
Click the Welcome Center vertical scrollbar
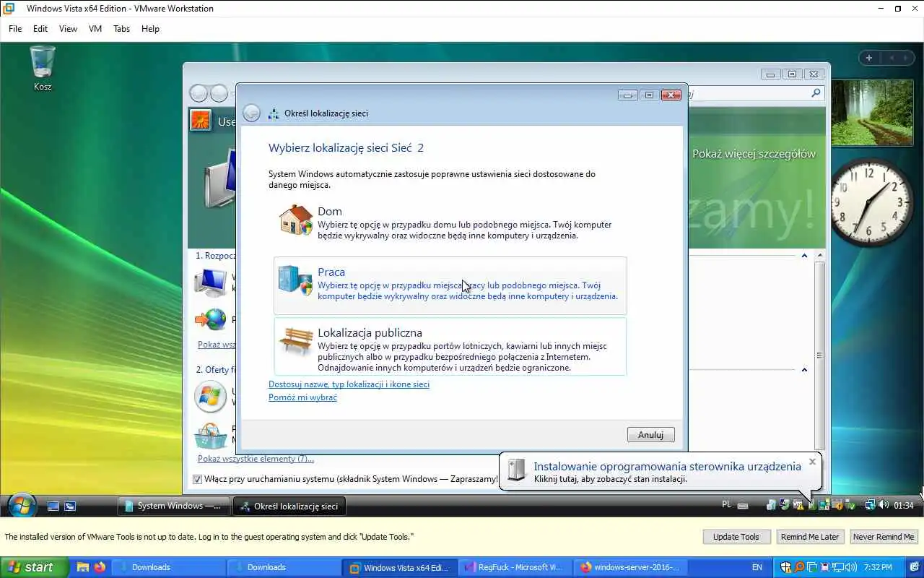pos(819,355)
